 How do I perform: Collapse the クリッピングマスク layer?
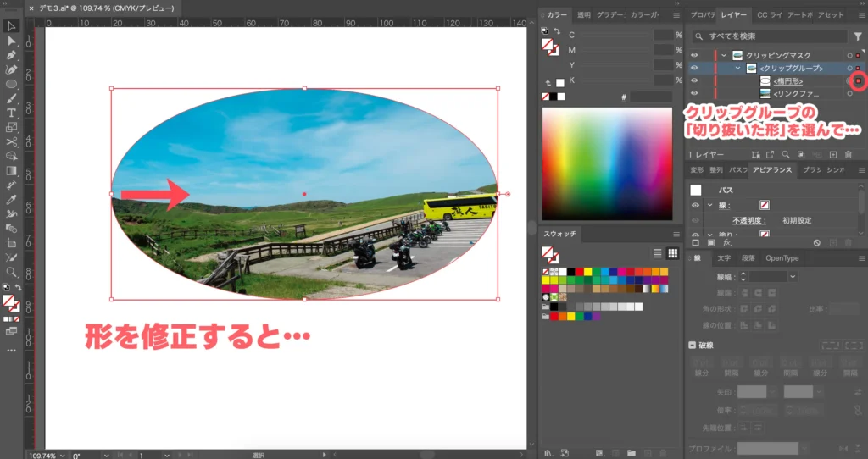click(x=724, y=55)
